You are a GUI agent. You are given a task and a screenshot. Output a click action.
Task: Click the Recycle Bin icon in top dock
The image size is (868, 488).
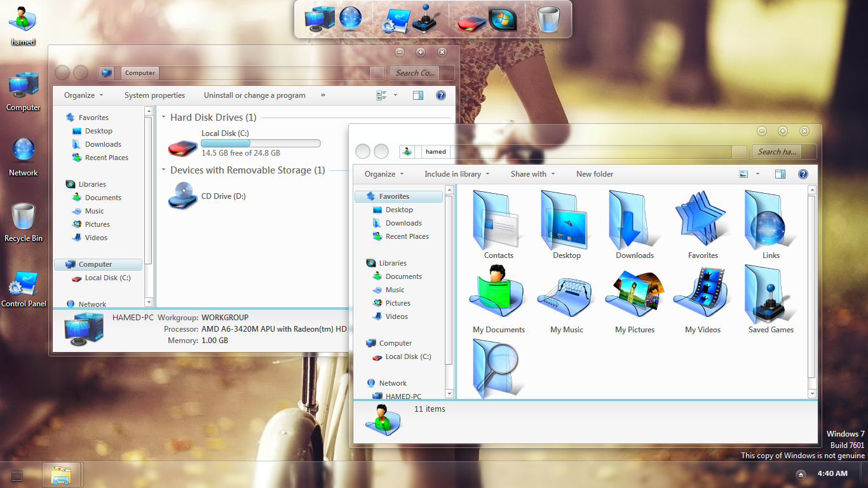[548, 18]
